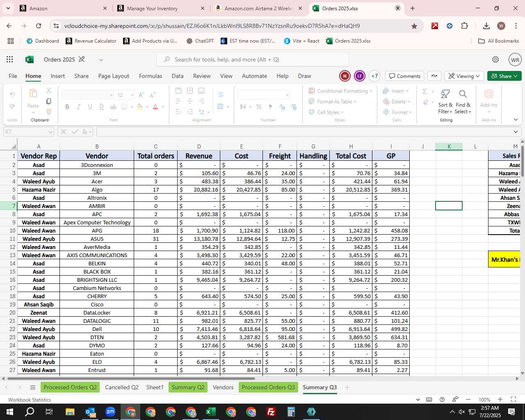Switch to Vendors sheet tab
This screenshot has height=420, width=525.
[223, 387]
